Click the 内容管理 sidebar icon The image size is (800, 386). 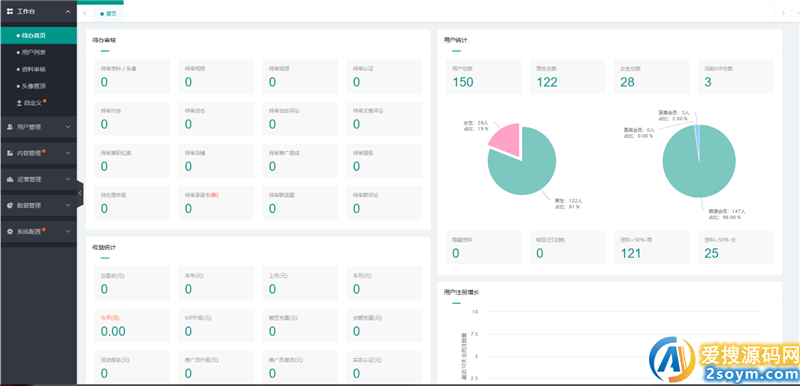pos(10,153)
